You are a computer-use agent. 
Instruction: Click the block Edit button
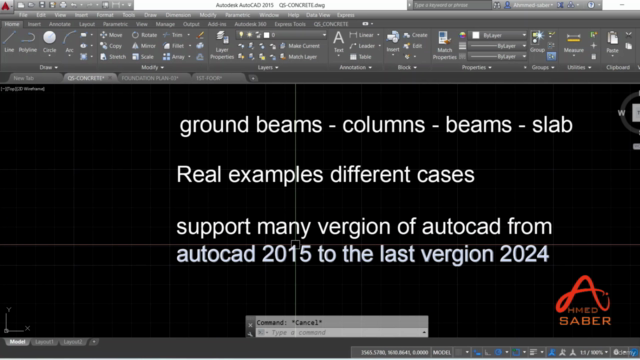[x=413, y=46]
